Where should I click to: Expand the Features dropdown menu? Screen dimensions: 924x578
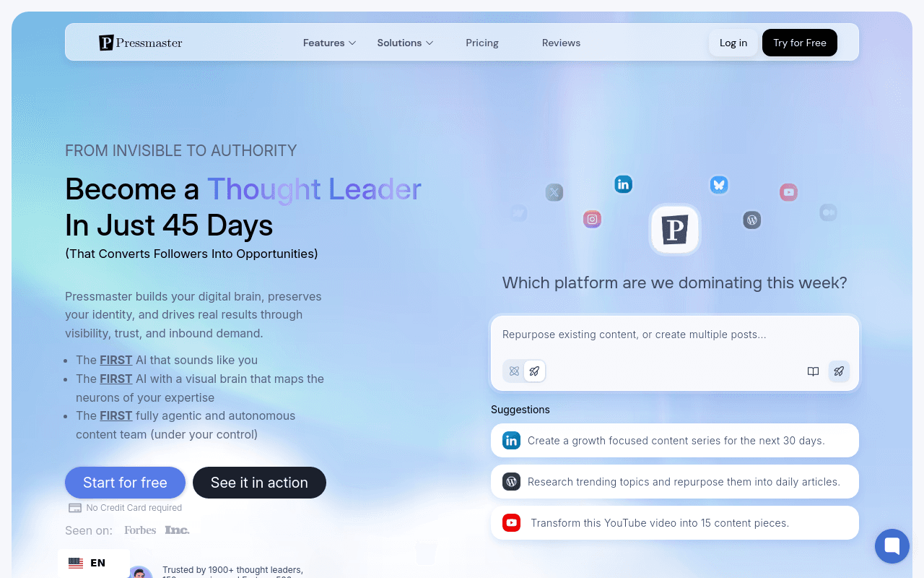coord(330,43)
